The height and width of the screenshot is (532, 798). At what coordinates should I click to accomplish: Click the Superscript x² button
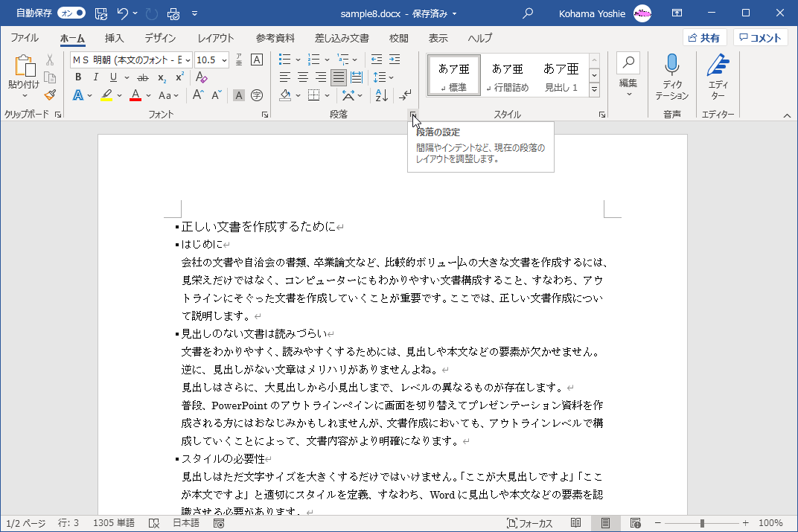179,77
